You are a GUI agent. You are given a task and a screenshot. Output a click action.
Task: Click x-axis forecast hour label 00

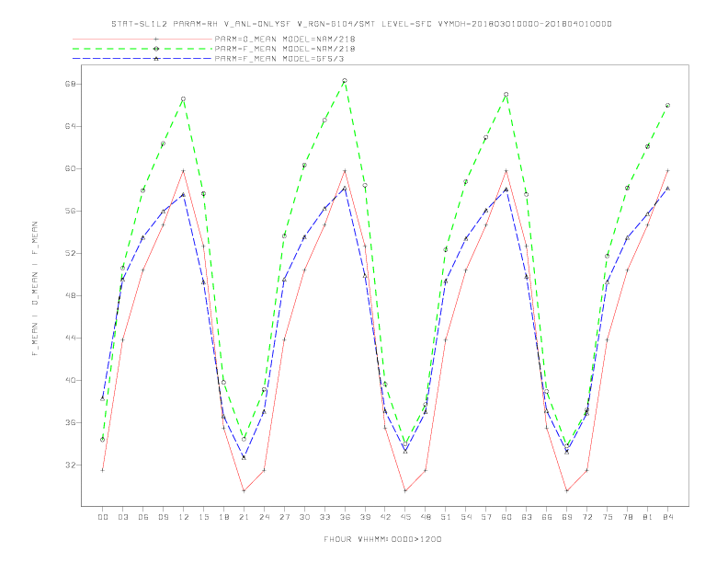103,517
